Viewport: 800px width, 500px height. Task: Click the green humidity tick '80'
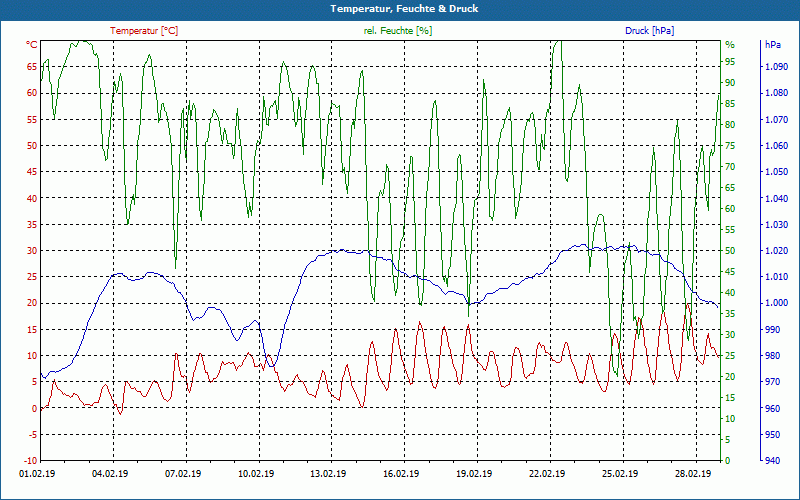click(x=730, y=124)
